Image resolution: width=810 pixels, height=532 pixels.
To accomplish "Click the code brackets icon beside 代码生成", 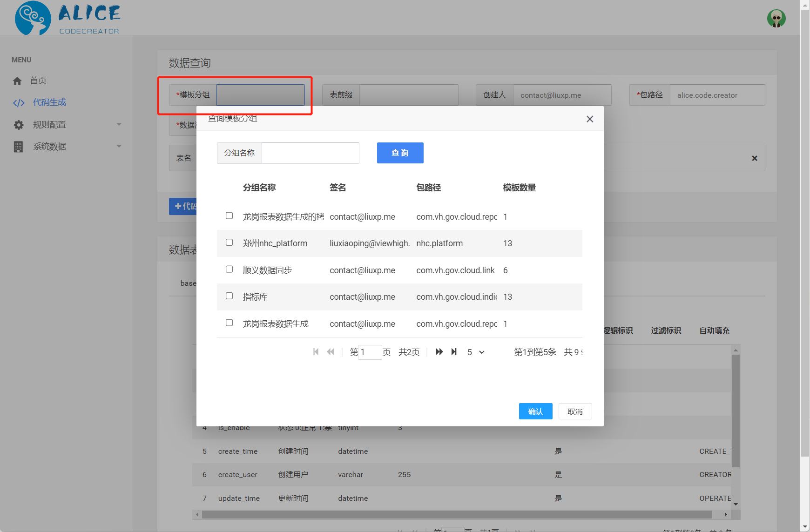I will click(19, 103).
